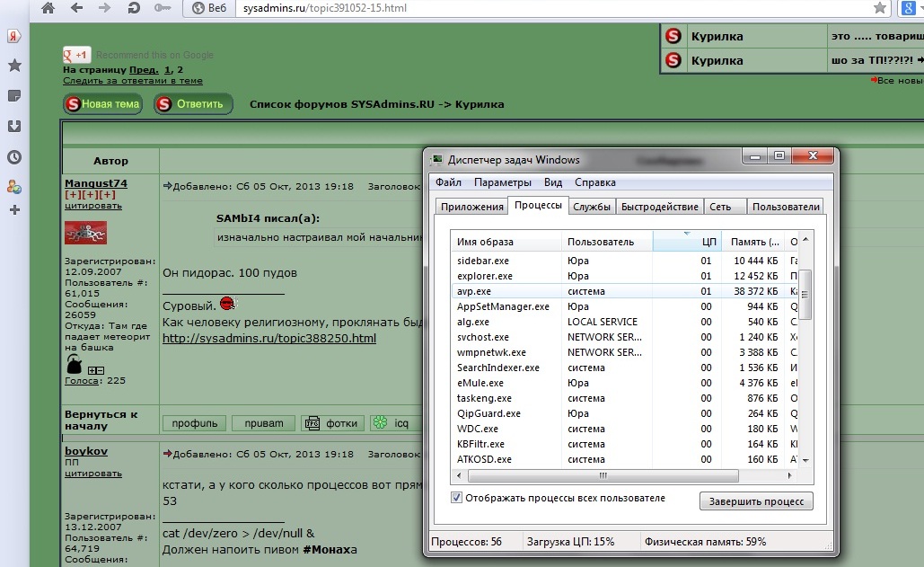Viewport: 924px width, 567px height.
Task: Select the SearchIndexer.exe process row
Action: click(x=625, y=368)
